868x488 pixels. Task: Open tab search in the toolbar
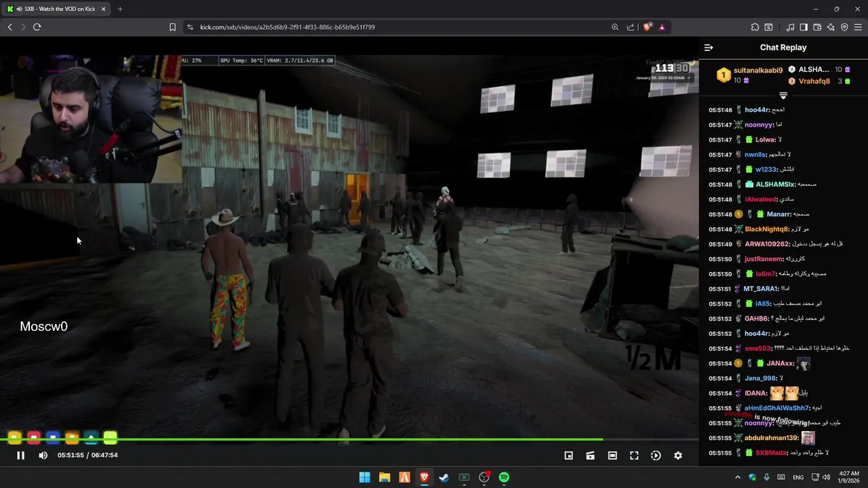pyautogui.click(x=768, y=27)
